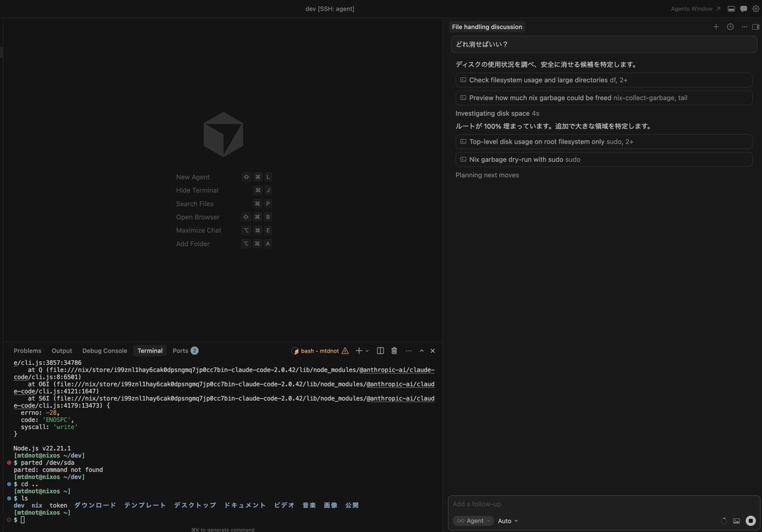Select the Terminal tab

(150, 351)
